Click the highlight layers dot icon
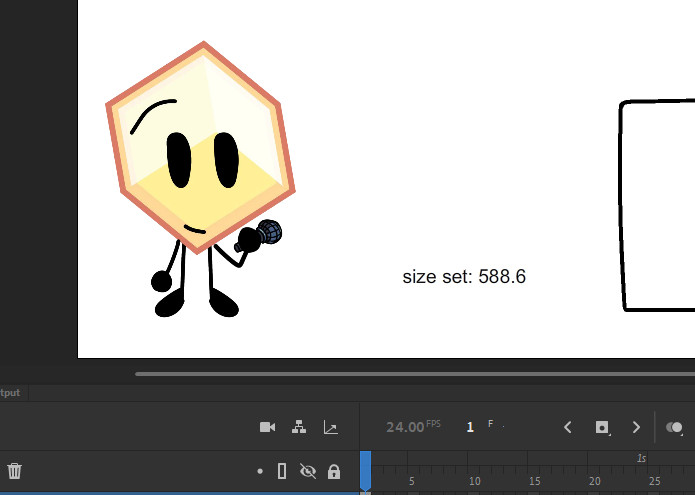The image size is (695, 495). pos(260,471)
